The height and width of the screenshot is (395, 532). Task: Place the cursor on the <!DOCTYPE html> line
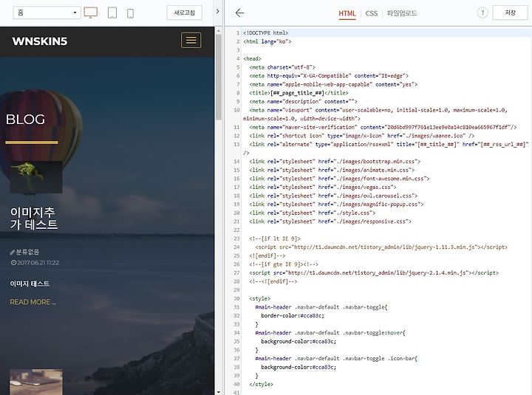[x=266, y=33]
